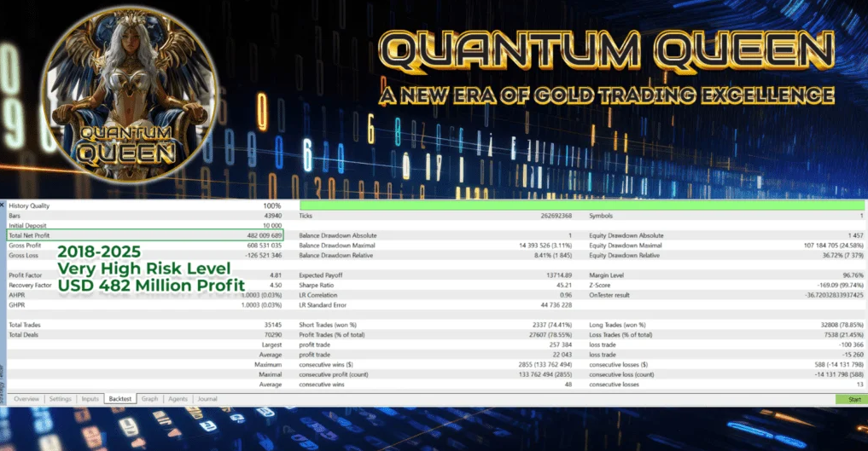The height and width of the screenshot is (451, 868).
Task: Switch to the Settings tab
Action: 61,398
